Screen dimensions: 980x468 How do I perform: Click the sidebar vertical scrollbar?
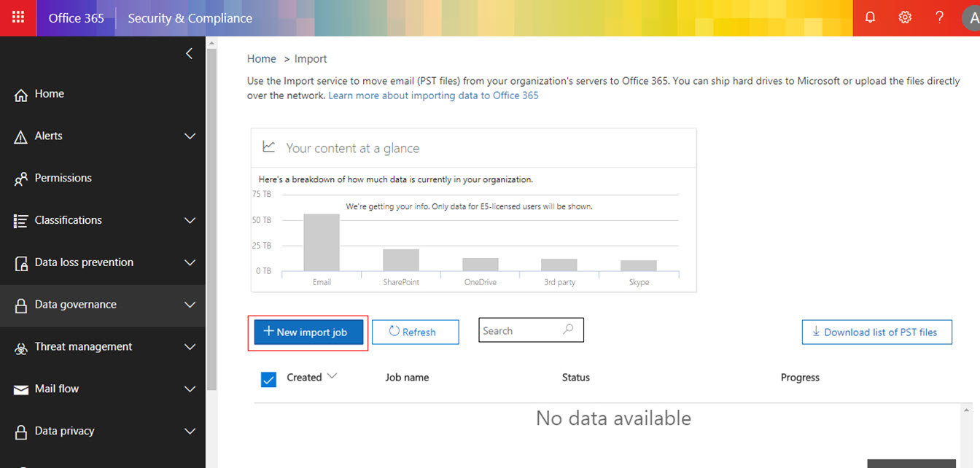tap(211, 219)
